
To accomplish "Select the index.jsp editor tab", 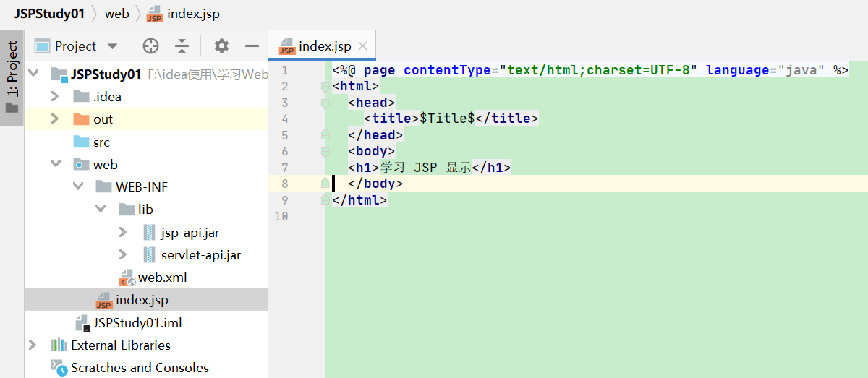I will [x=322, y=46].
